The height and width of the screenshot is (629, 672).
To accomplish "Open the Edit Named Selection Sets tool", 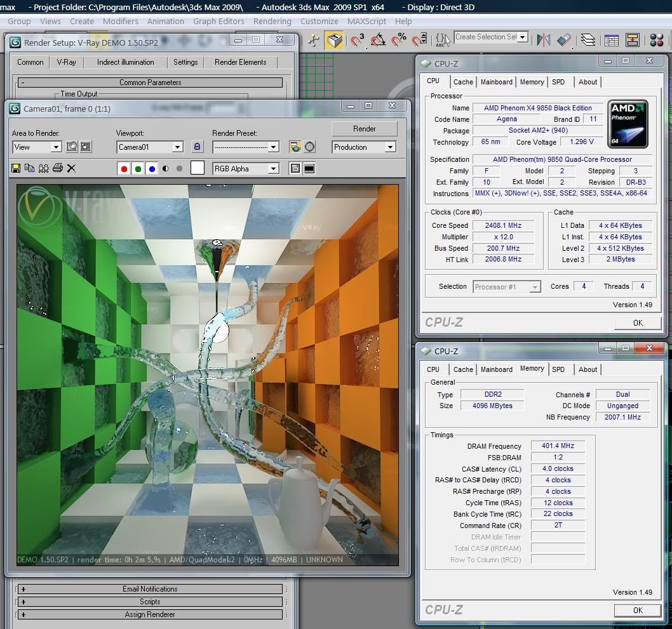I will (442, 40).
